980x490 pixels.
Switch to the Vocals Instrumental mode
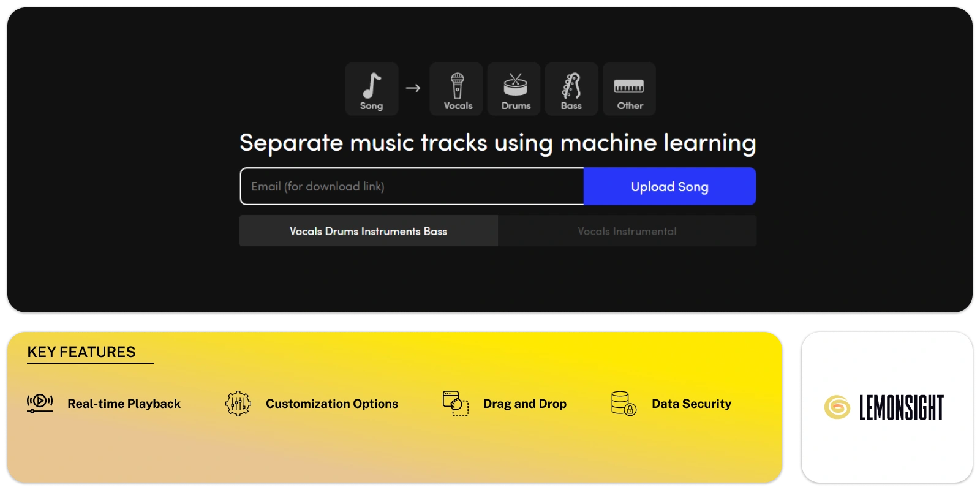(x=627, y=231)
